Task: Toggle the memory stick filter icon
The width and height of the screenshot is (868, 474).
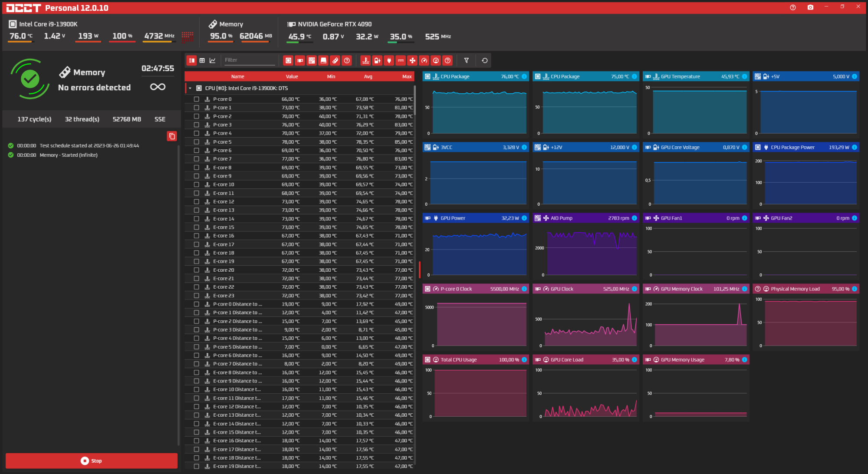Action: pyautogui.click(x=335, y=60)
